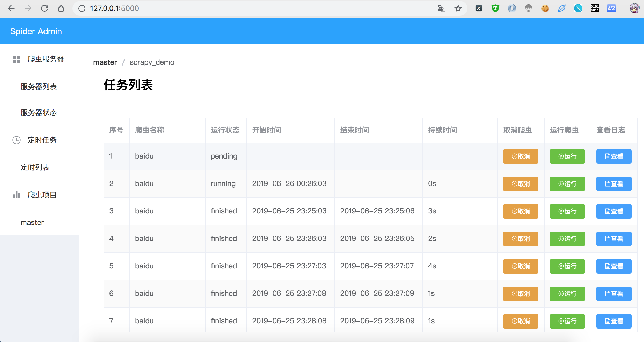Viewport: 644px width, 342px height.
Task: Click the cookie extension icon
Action: coord(545,8)
